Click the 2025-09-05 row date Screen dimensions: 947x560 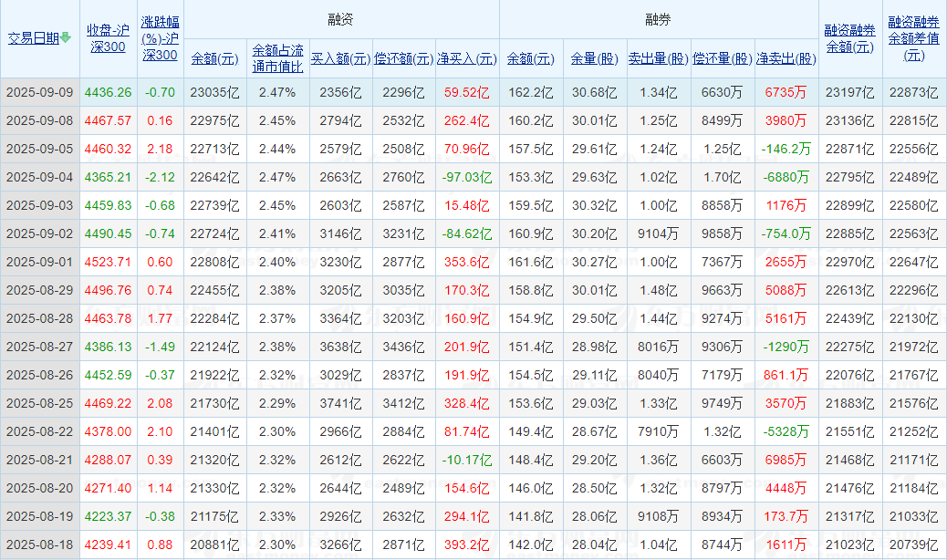click(40, 149)
